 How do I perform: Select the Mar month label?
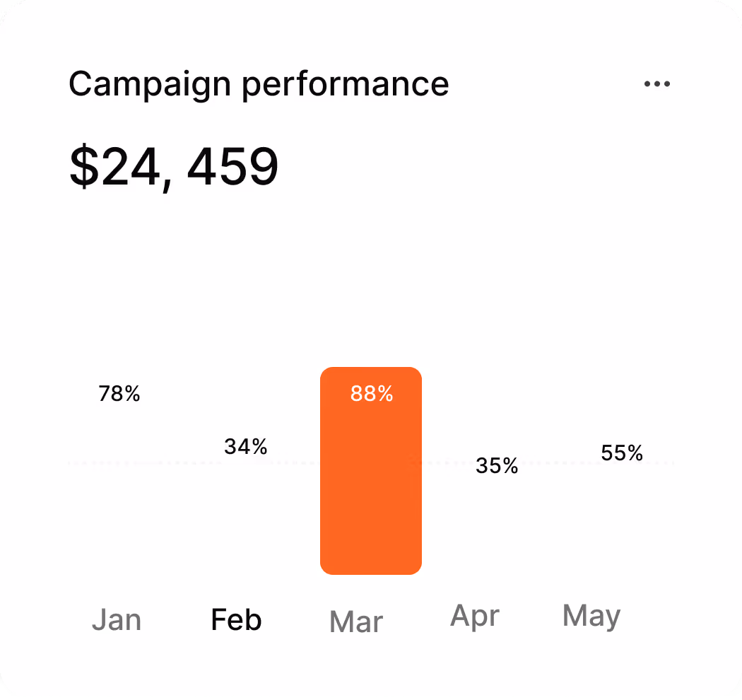356,622
